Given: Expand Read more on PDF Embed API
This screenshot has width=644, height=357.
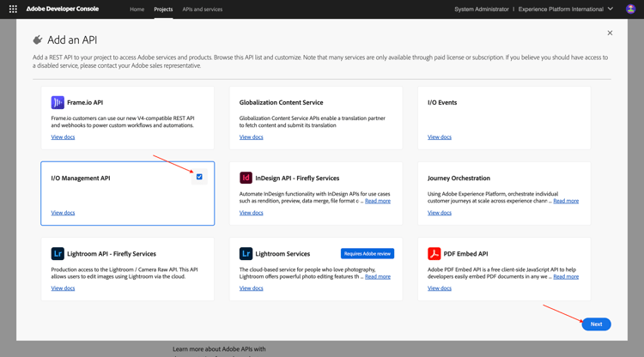Looking at the screenshot, I should pos(566,276).
